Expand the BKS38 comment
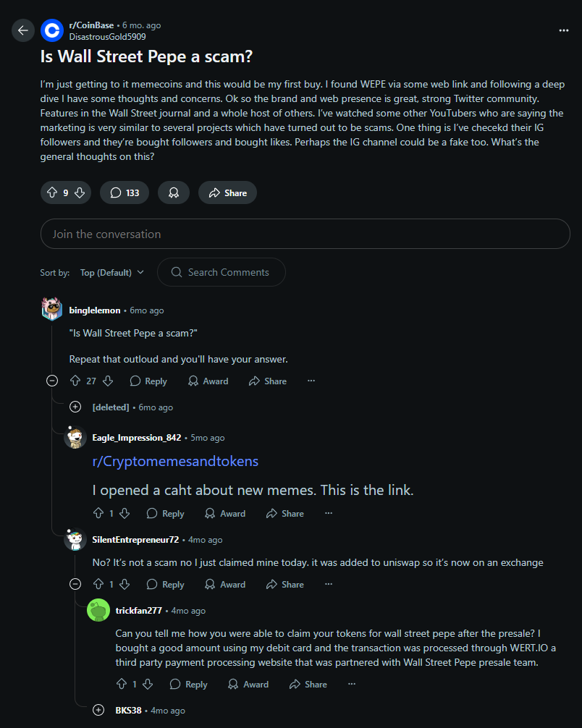The width and height of the screenshot is (582, 728). [x=98, y=710]
